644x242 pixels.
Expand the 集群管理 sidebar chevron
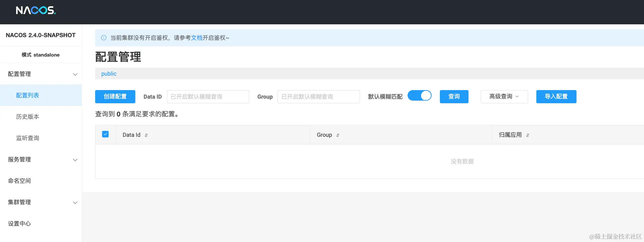click(75, 203)
